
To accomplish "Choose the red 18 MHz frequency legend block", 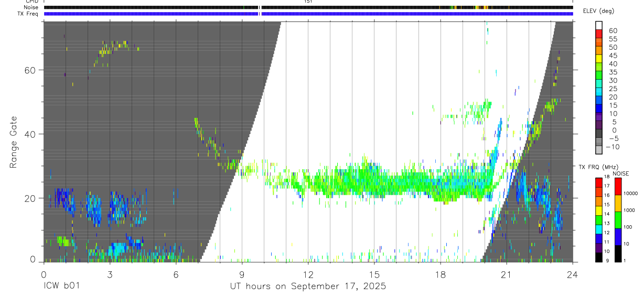I will coord(599,183).
